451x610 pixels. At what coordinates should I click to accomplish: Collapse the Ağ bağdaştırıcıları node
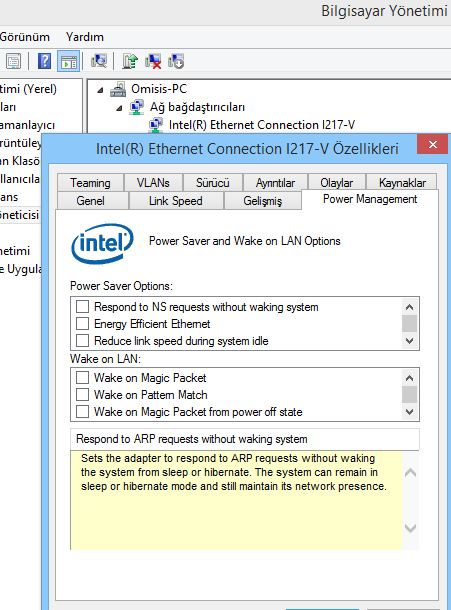[119, 108]
